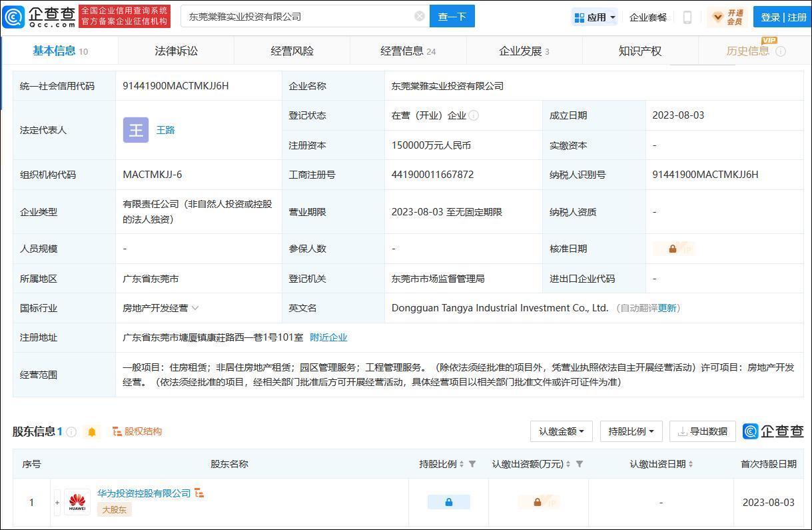Switch to 经营风险 tab
The height and width of the screenshot is (530, 812).
click(292, 51)
